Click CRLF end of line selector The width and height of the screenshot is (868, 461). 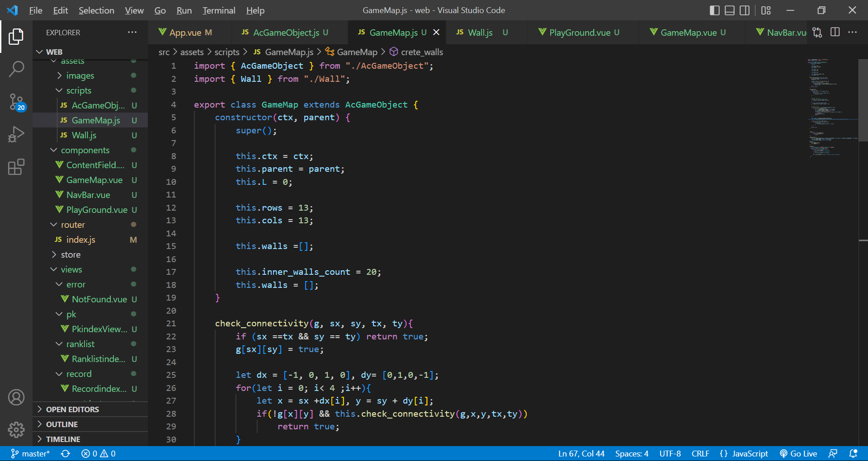tap(700, 454)
